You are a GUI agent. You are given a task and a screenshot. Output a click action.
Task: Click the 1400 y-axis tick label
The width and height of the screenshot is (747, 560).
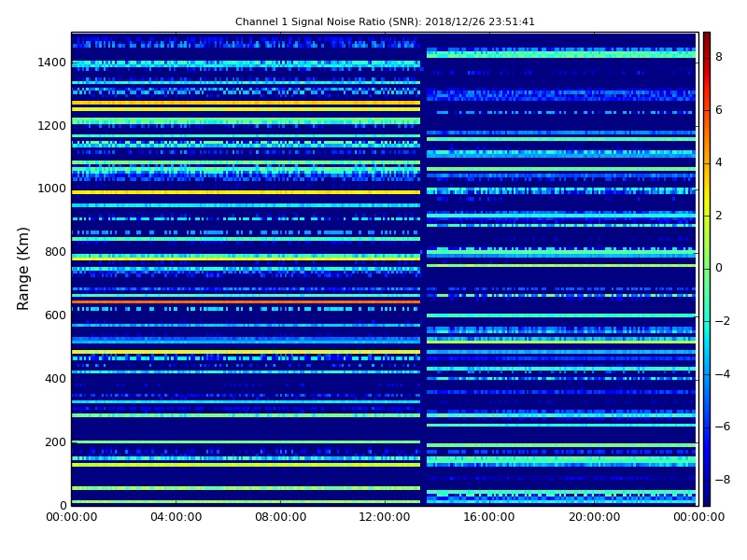(52, 63)
